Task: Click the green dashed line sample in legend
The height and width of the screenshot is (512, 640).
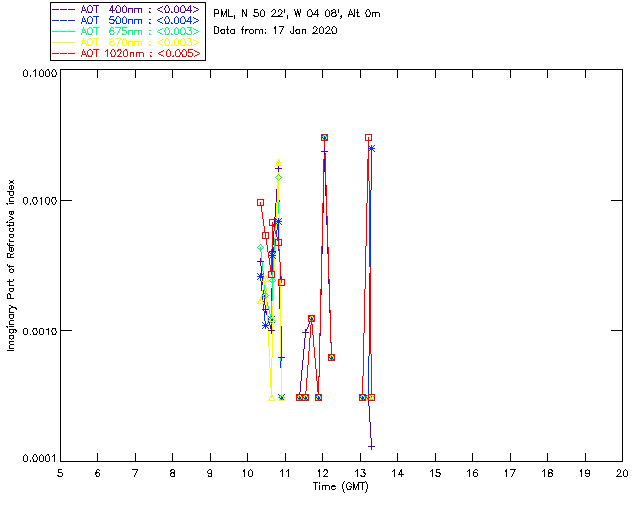Action: pyautogui.click(x=64, y=31)
